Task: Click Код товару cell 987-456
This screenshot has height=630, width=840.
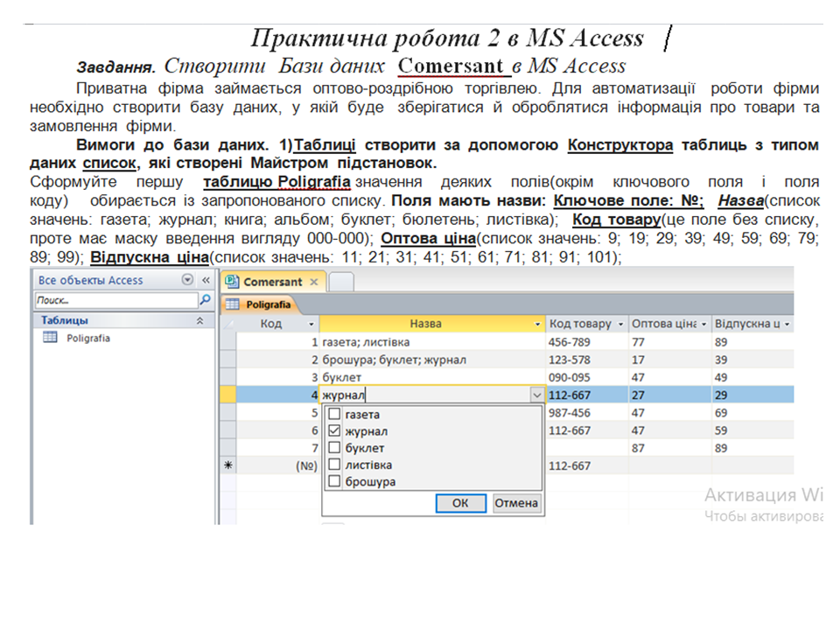Action: (x=587, y=412)
